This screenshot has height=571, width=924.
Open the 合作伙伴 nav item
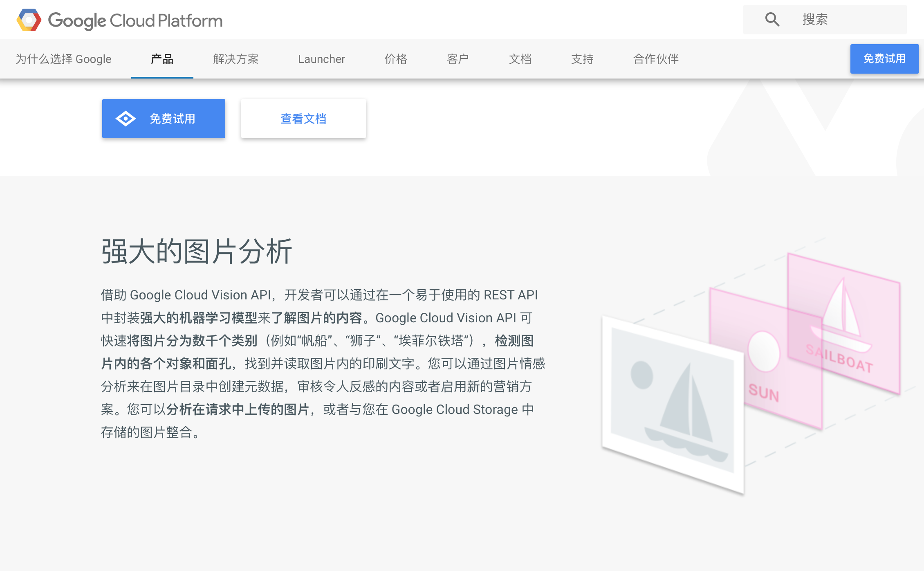(656, 59)
